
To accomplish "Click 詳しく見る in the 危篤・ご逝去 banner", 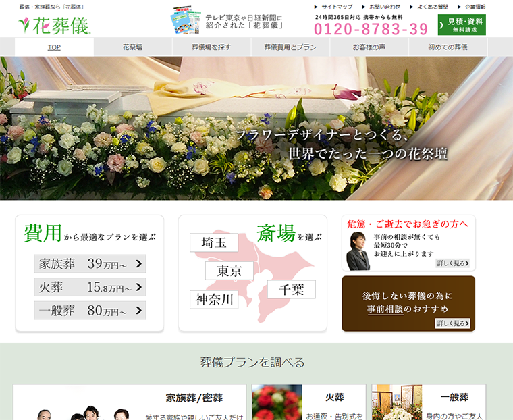I will [x=452, y=263].
